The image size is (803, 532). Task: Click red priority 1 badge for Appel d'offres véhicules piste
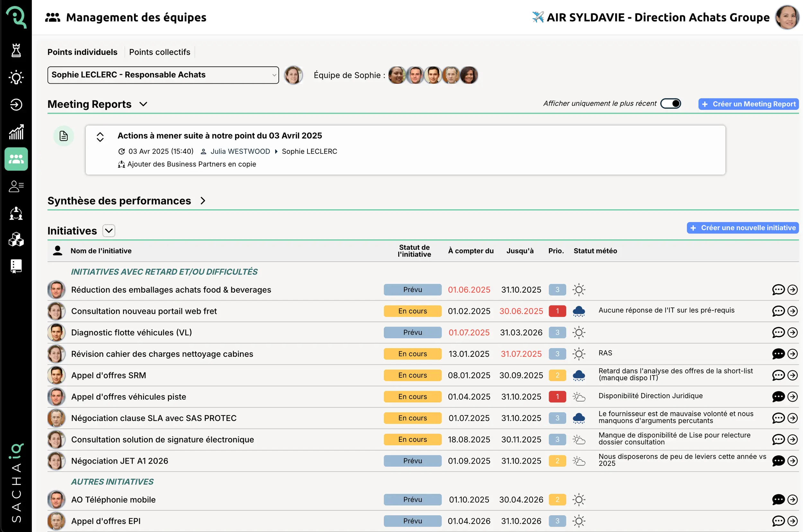[x=557, y=397]
